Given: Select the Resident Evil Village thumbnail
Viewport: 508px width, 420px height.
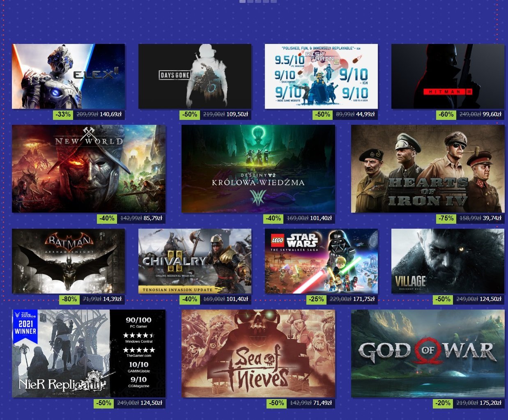Looking at the screenshot, I should pyautogui.click(x=448, y=261).
